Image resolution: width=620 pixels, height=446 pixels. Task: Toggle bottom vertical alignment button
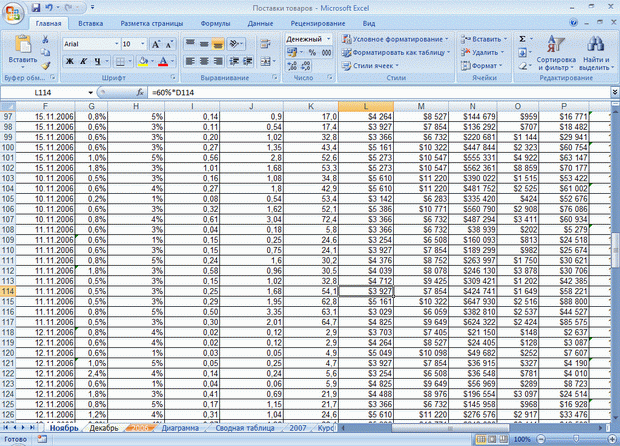217,44
